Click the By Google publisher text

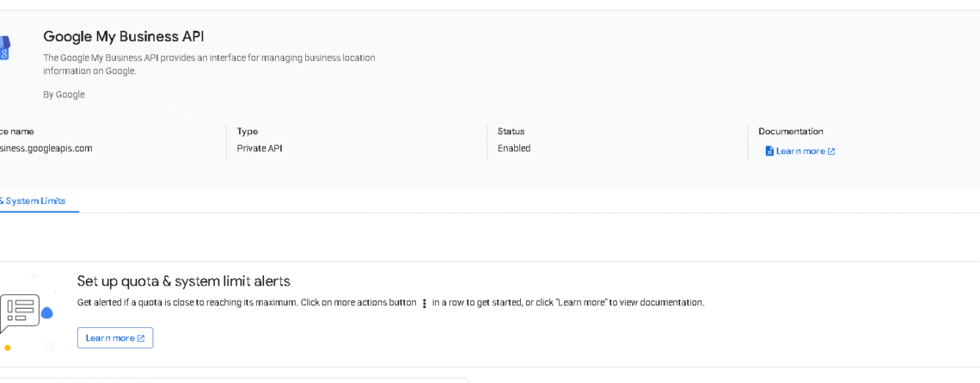pyautogui.click(x=64, y=95)
